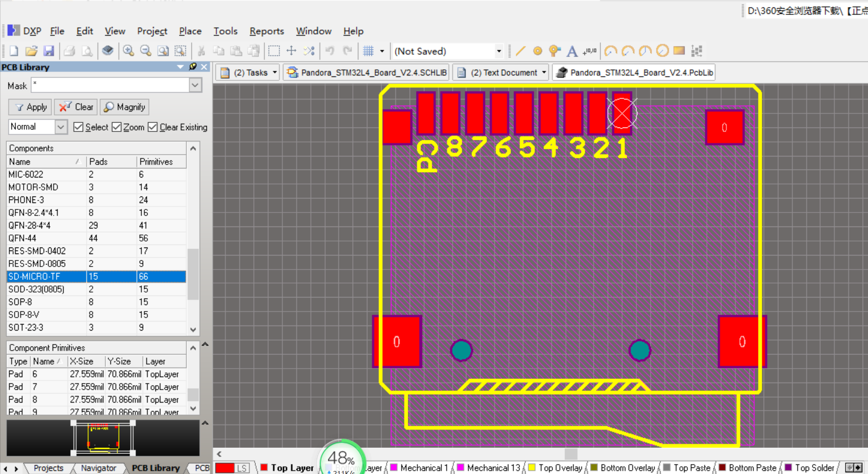The height and width of the screenshot is (474, 868).
Task: Click the Clear filter button
Action: tap(76, 107)
